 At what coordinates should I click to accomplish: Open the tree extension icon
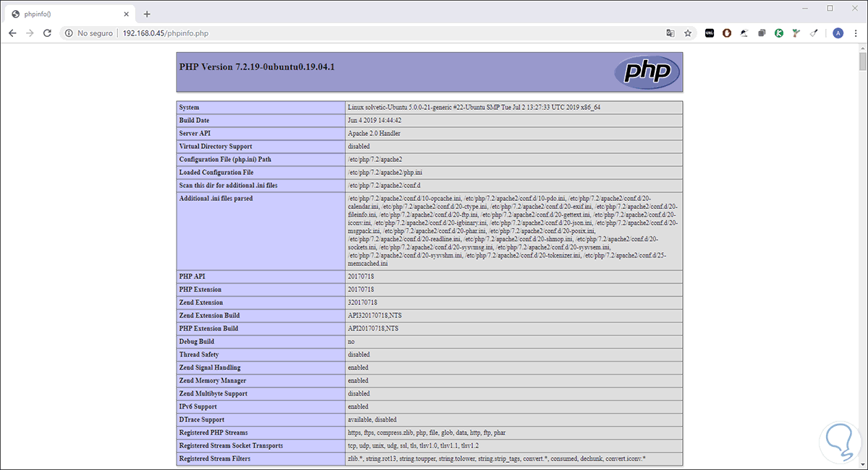[796, 33]
